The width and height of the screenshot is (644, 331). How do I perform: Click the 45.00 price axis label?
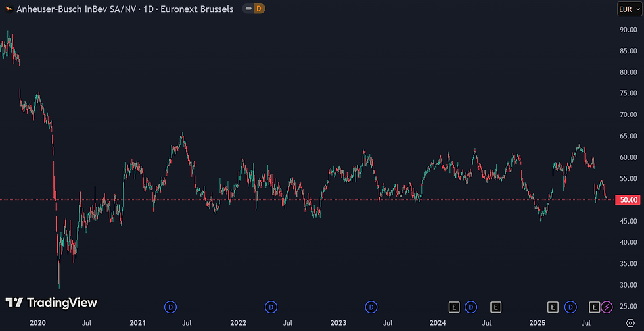click(628, 221)
